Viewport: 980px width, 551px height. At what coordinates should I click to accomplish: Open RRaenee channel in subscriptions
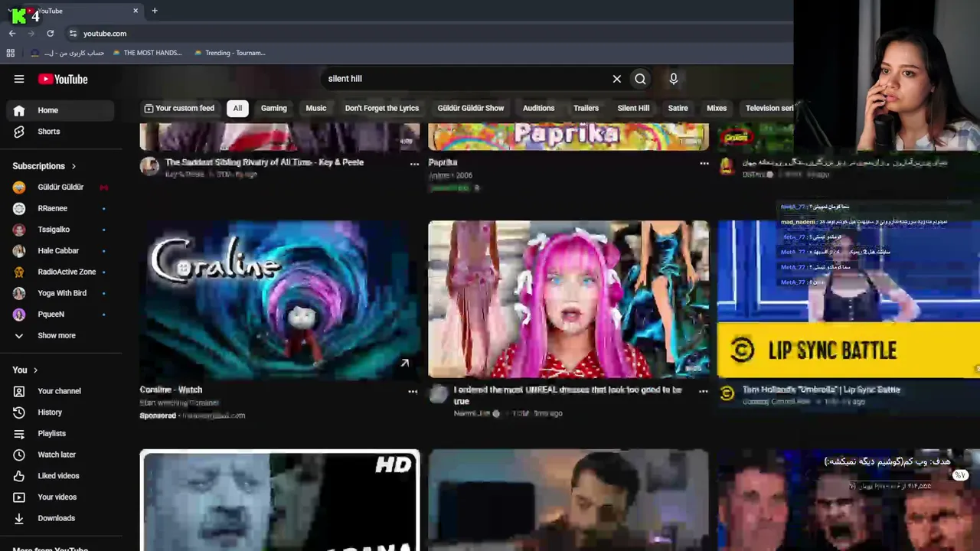(61, 208)
